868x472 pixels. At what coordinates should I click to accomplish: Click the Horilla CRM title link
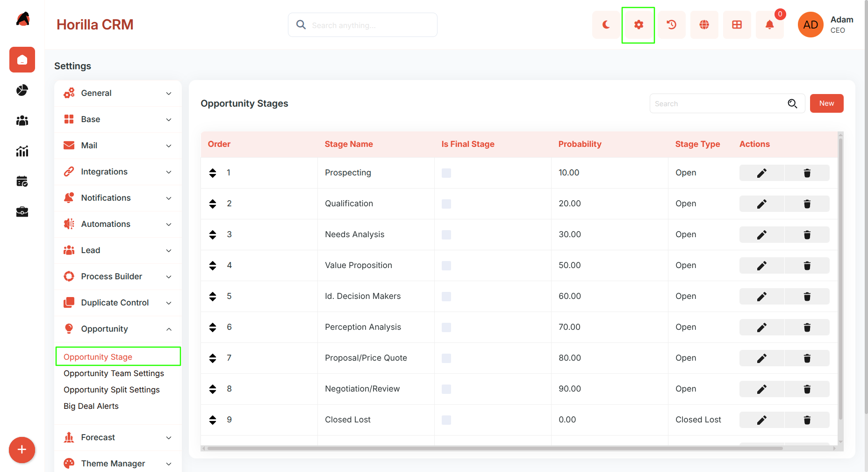point(95,25)
